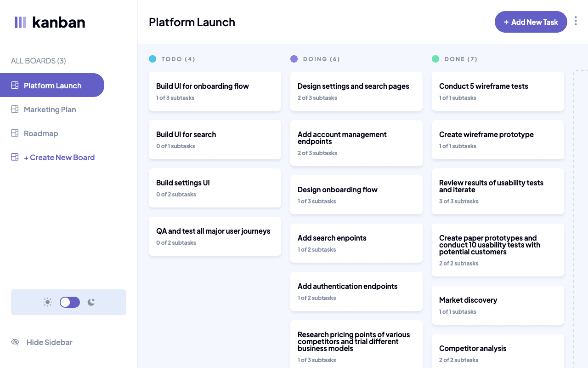Click the eye icon next to Hide Sidebar
Image resolution: width=588 pixels, height=368 pixels.
(x=15, y=342)
